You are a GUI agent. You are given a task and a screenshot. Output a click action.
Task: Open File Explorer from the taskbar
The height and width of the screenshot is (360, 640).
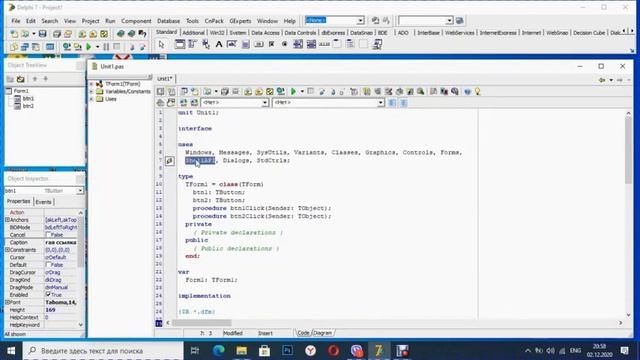(x=241, y=351)
